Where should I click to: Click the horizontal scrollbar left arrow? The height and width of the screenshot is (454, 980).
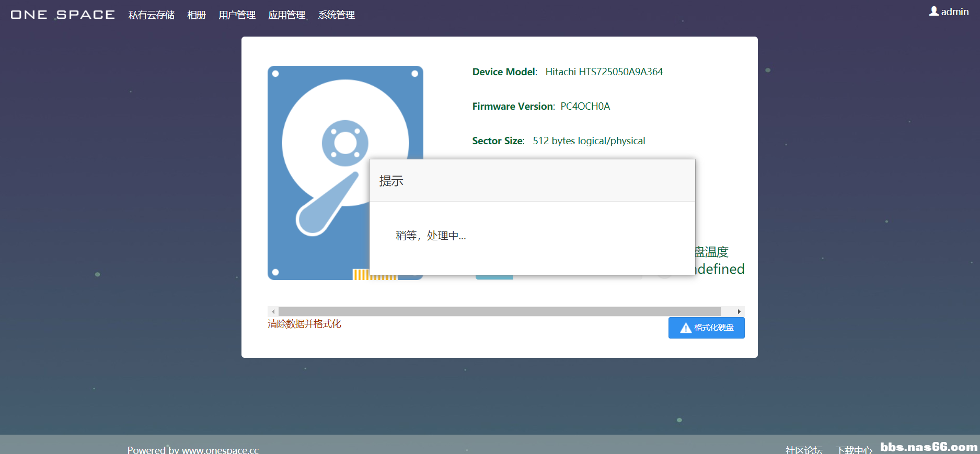(x=273, y=311)
